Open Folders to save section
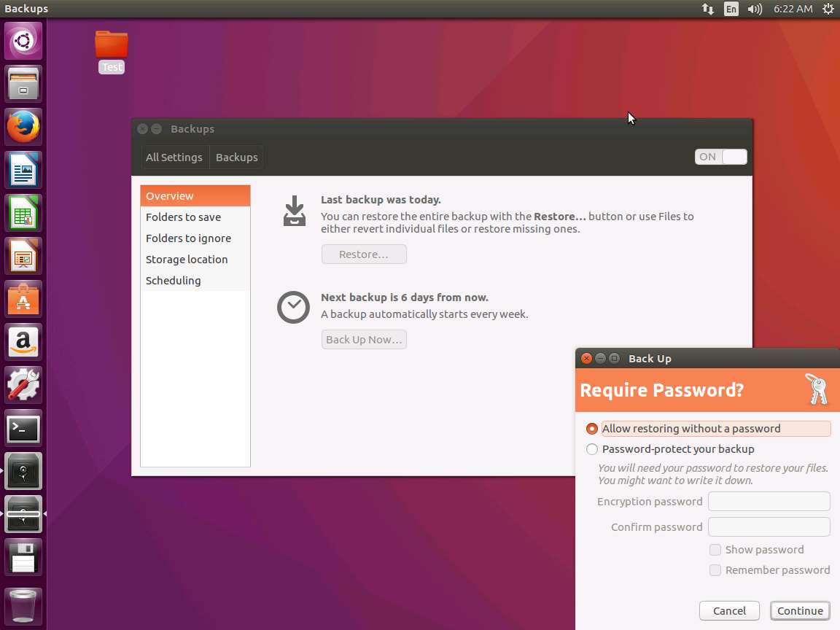This screenshot has width=840, height=630. pos(195,217)
